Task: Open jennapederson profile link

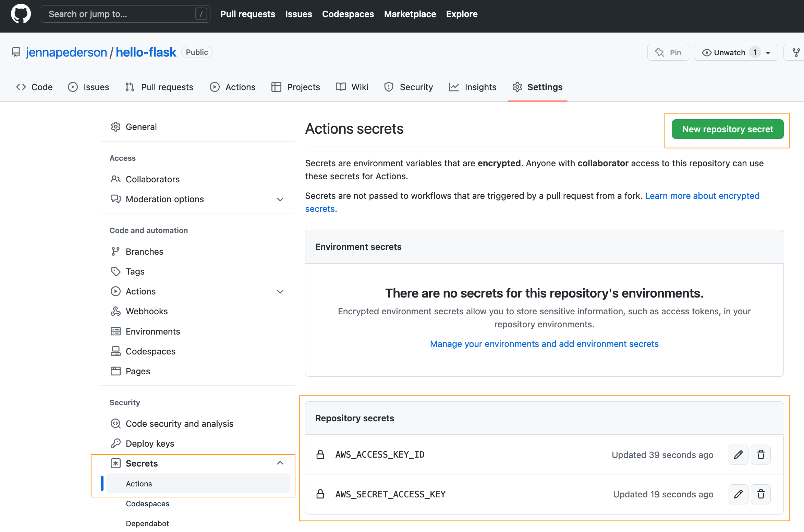Action: pos(66,52)
